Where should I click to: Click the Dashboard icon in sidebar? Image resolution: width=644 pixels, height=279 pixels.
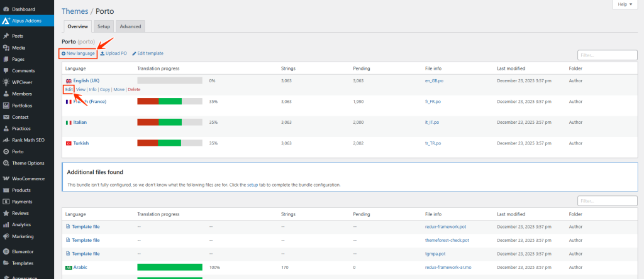pyautogui.click(x=6, y=9)
